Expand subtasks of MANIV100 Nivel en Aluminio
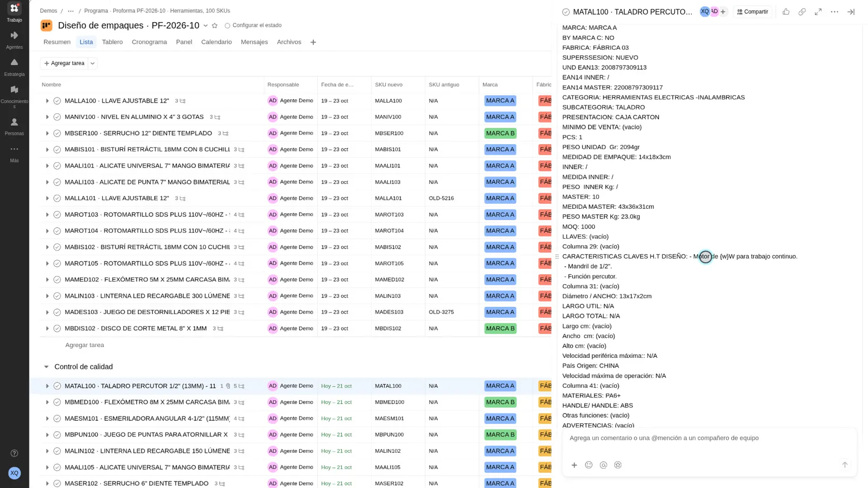Image resolution: width=868 pixels, height=488 pixels. coord(47,117)
